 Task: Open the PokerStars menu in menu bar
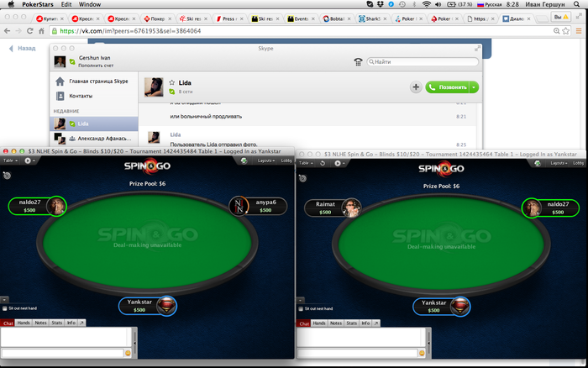38,4
